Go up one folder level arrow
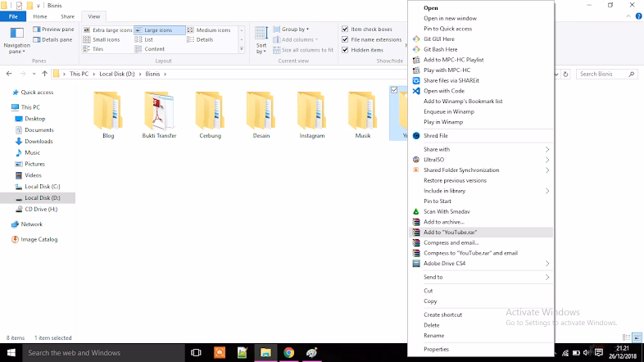The image size is (644, 362). click(x=44, y=74)
